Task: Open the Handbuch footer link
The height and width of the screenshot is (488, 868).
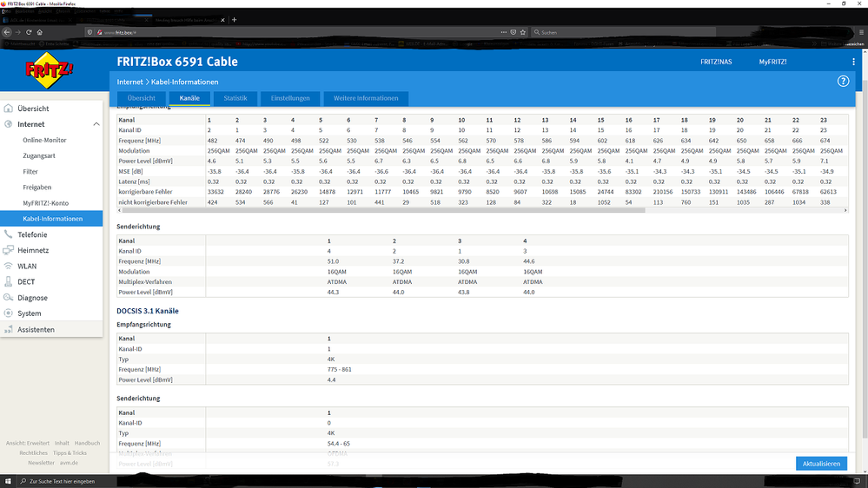Action: click(87, 443)
